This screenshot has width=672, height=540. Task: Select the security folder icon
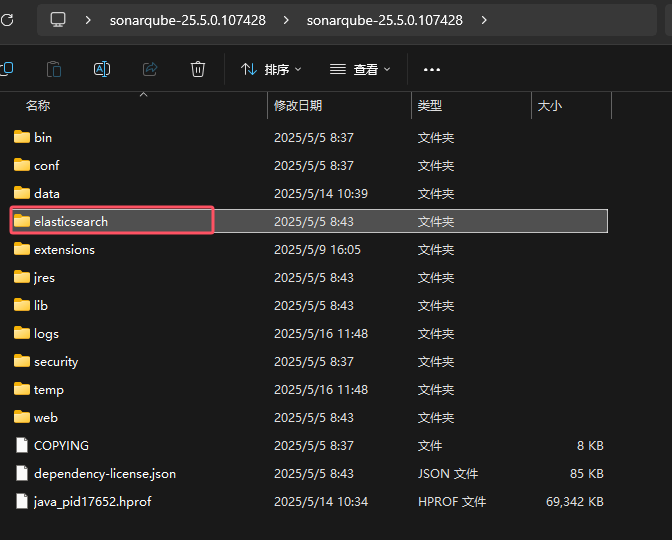point(22,361)
